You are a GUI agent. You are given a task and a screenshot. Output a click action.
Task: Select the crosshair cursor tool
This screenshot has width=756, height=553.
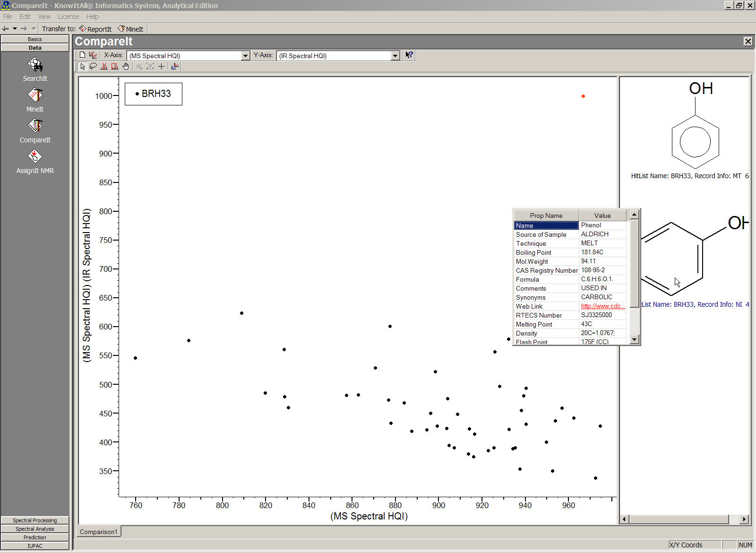point(161,67)
